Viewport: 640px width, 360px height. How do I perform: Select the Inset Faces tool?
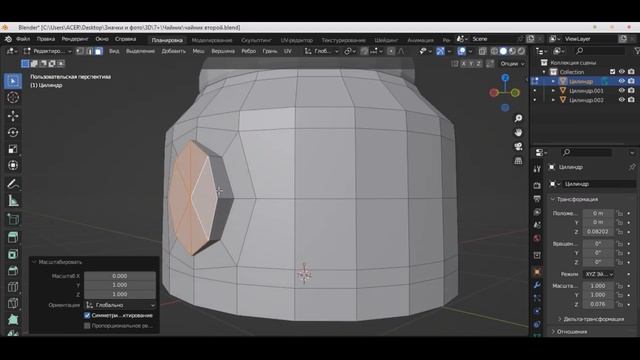click(13, 254)
